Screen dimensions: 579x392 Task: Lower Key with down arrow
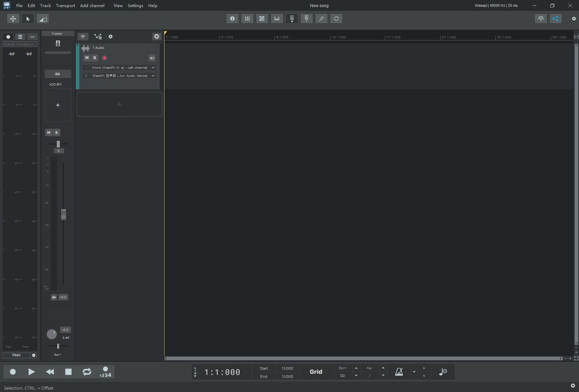383,376
